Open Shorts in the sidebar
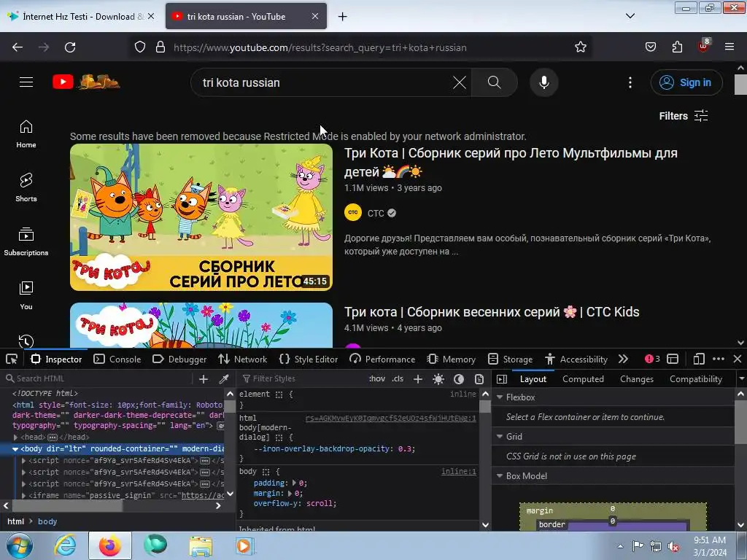 pos(26,187)
